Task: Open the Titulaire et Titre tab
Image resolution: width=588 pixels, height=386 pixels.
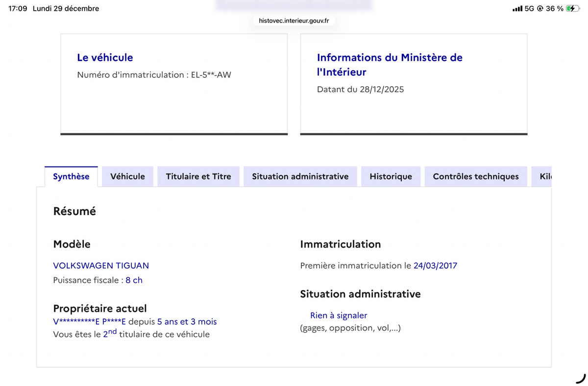Action: pyautogui.click(x=198, y=176)
